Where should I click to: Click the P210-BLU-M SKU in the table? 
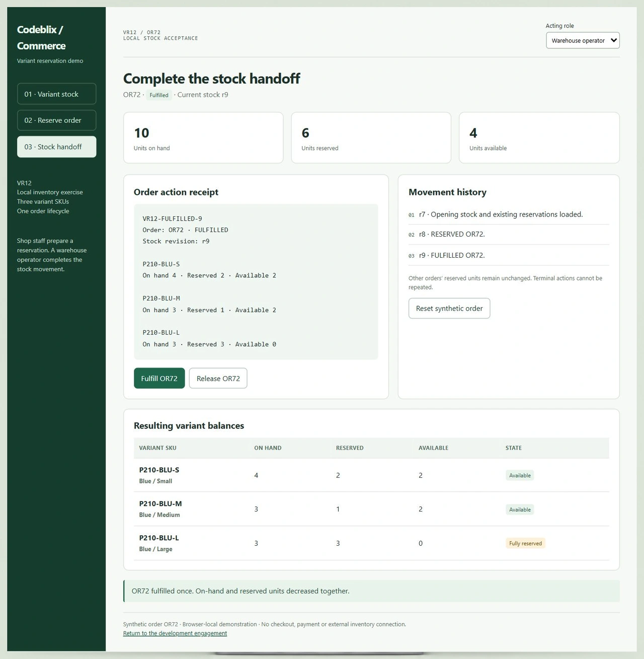click(160, 504)
